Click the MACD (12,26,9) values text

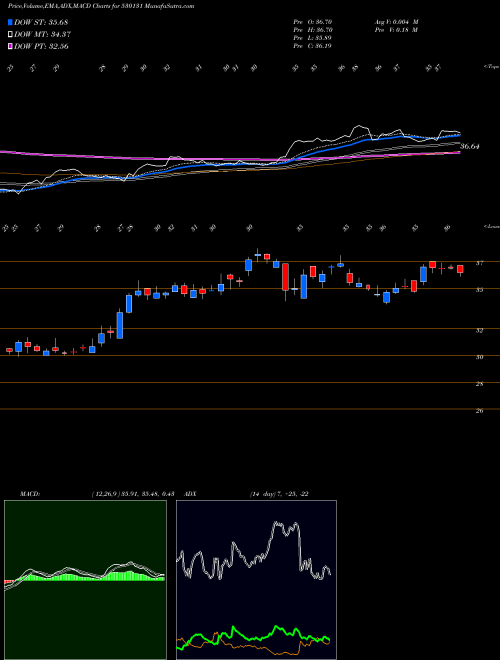coord(133,494)
